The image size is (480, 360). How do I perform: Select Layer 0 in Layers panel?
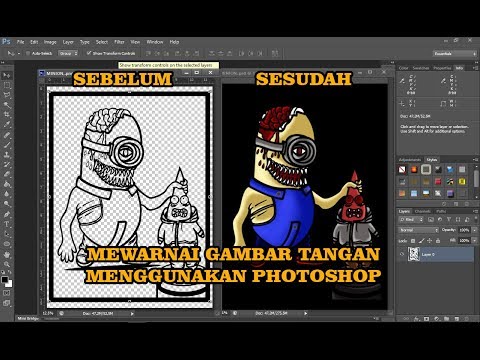tap(436, 254)
